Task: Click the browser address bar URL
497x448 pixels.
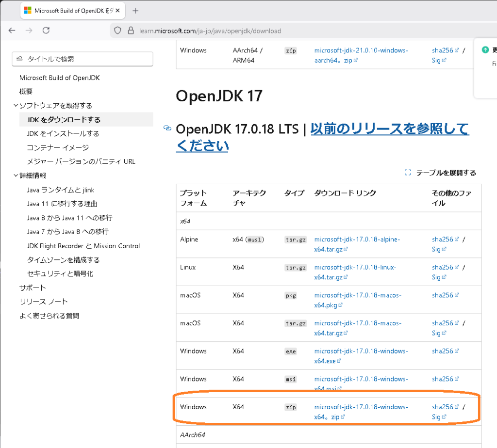Action: coord(211,31)
